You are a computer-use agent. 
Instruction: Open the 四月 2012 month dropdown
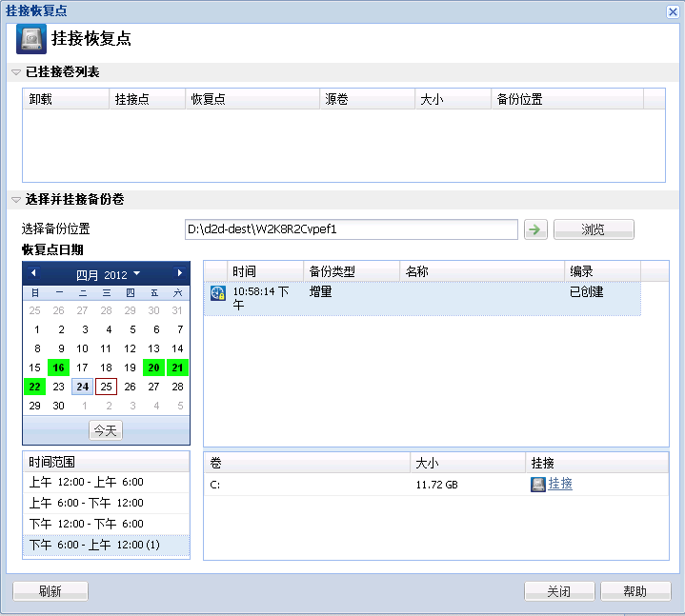click(x=108, y=274)
